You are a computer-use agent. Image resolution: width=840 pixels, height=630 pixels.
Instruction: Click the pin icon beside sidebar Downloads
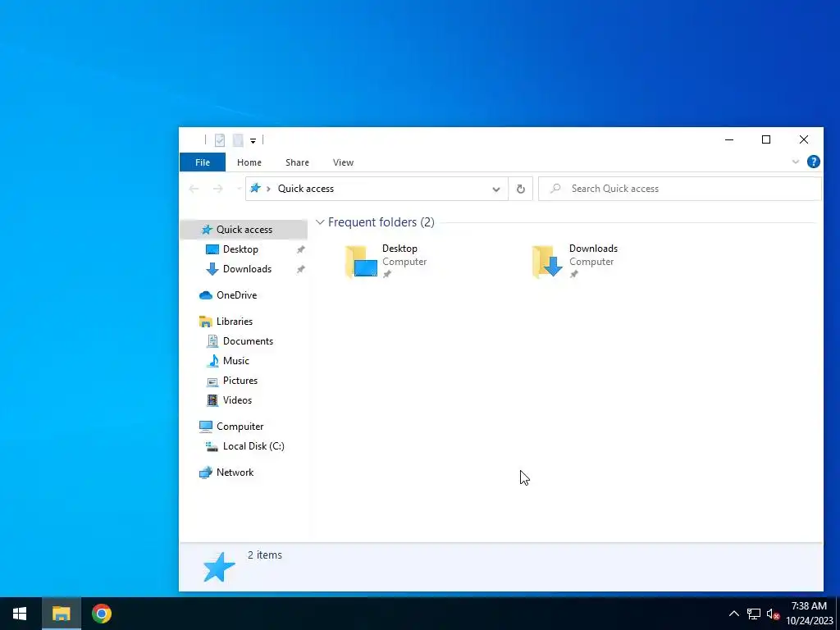[300, 269]
